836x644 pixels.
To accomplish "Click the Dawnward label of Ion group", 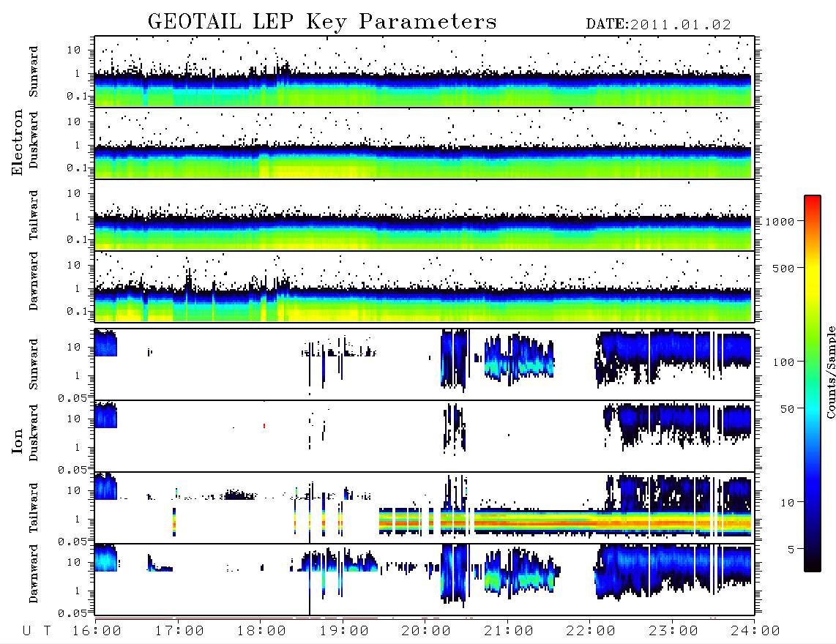I will tap(34, 574).
